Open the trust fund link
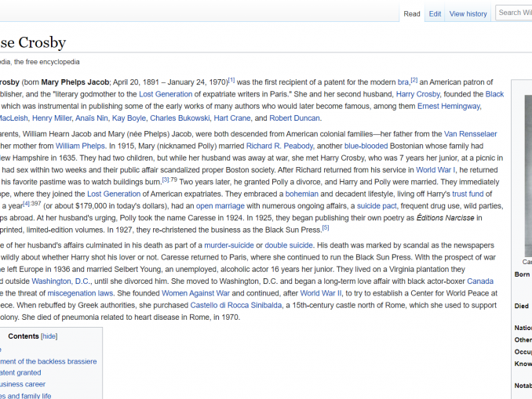 pos(468,194)
